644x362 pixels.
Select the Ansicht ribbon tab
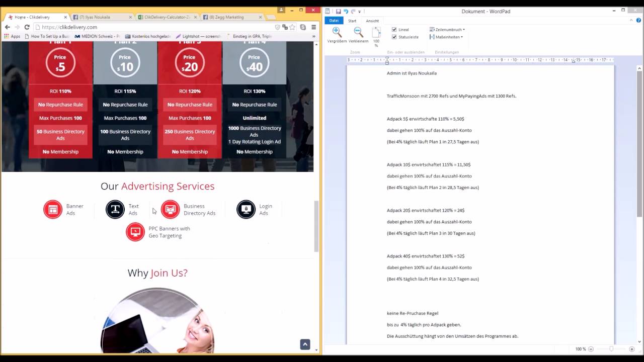point(372,21)
